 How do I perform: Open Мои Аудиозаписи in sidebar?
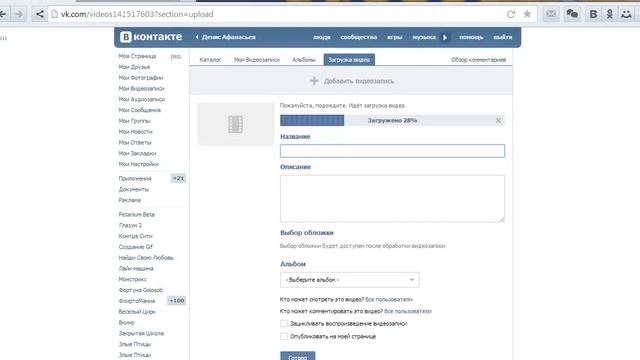tap(142, 99)
